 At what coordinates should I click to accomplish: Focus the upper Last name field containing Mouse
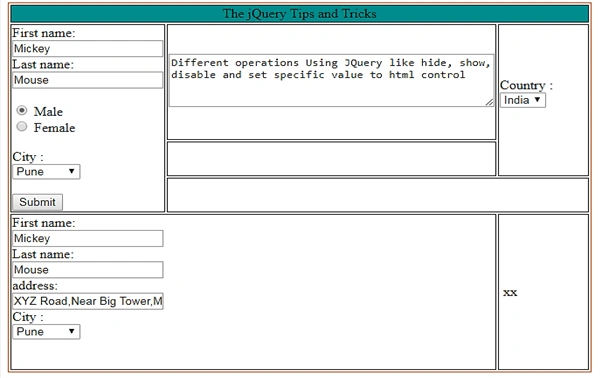(88, 80)
